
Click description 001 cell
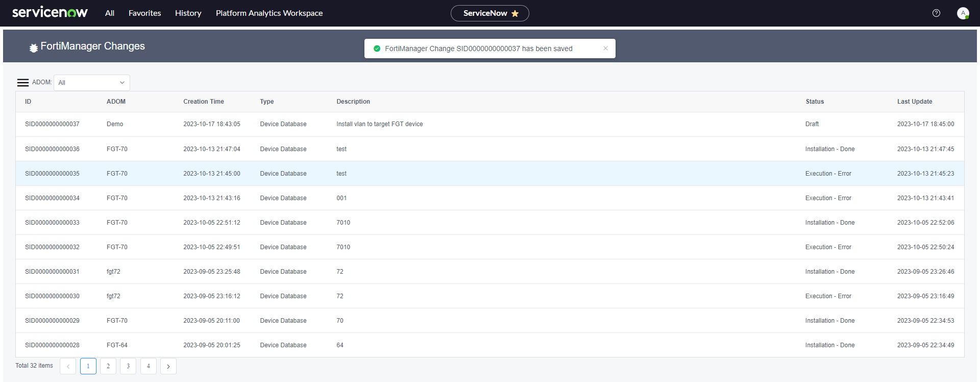coord(341,198)
